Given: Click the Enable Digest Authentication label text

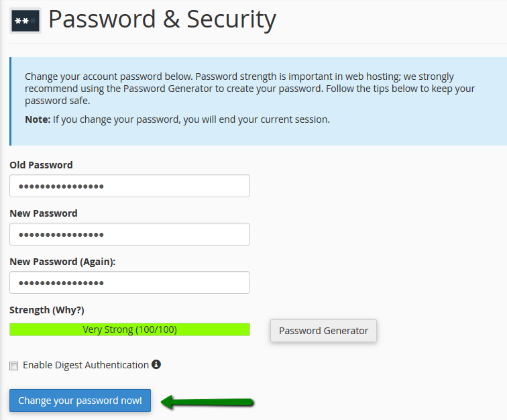Looking at the screenshot, I should point(85,365).
